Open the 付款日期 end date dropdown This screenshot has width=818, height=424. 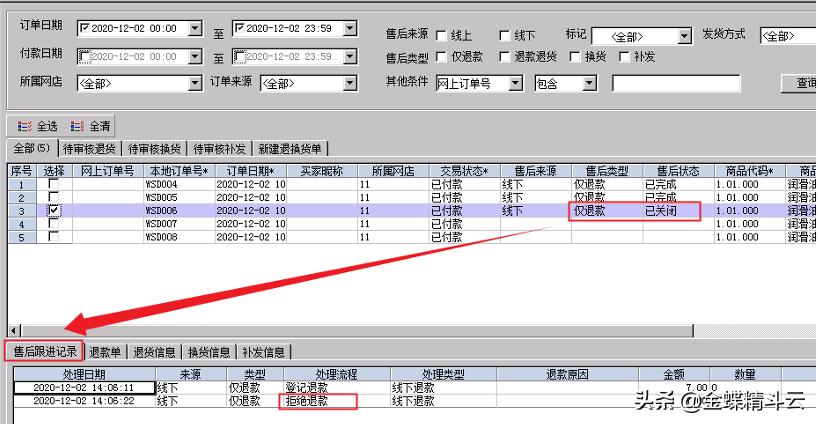tap(350, 56)
